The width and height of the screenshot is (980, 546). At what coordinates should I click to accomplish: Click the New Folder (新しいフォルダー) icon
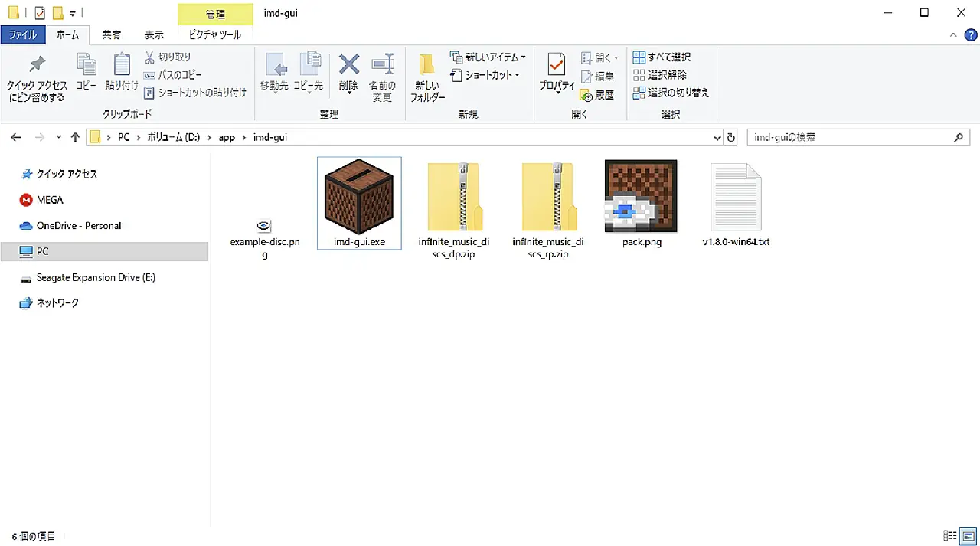pos(427,67)
